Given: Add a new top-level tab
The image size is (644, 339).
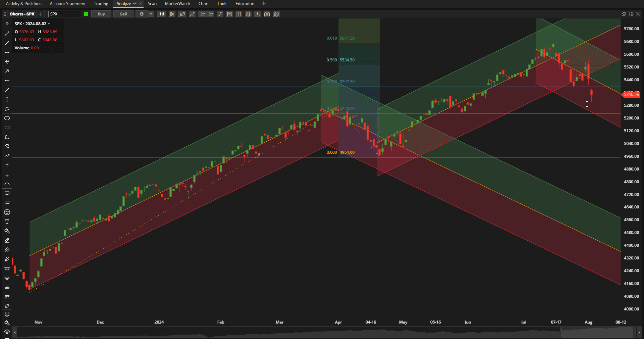Looking at the screenshot, I should pyautogui.click(x=264, y=3).
